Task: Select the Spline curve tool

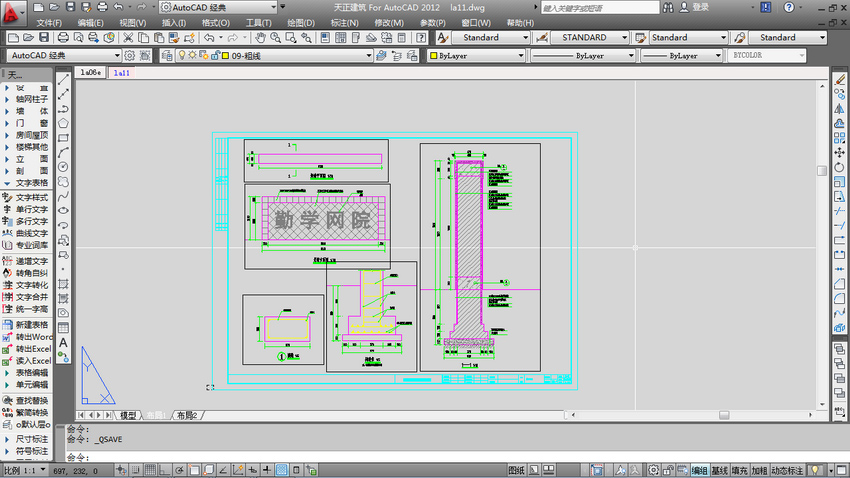Action: pyautogui.click(x=63, y=196)
